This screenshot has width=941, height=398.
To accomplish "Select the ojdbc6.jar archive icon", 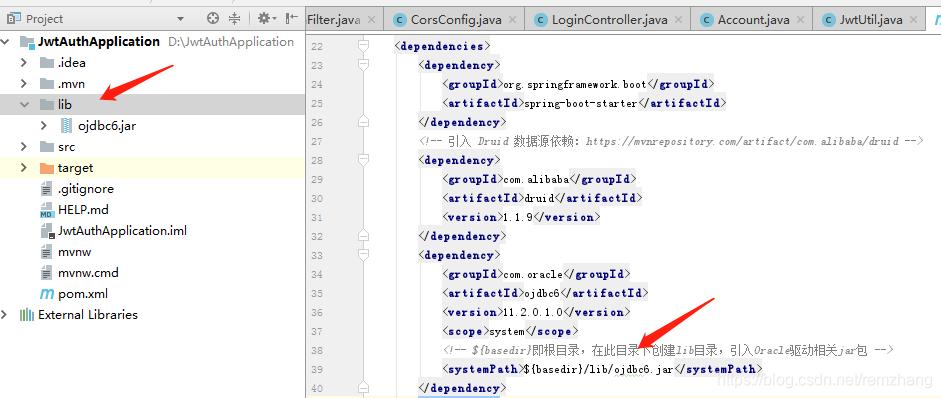I will pos(67,125).
